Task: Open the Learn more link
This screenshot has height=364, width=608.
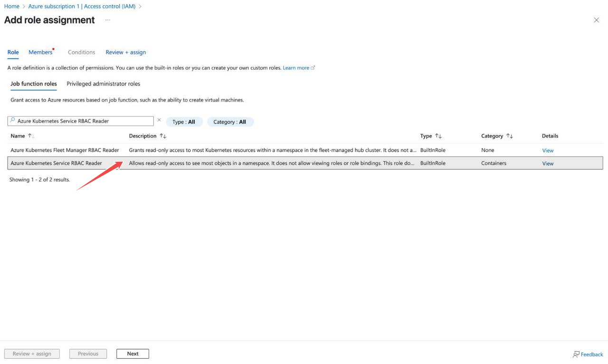Action: (x=296, y=68)
